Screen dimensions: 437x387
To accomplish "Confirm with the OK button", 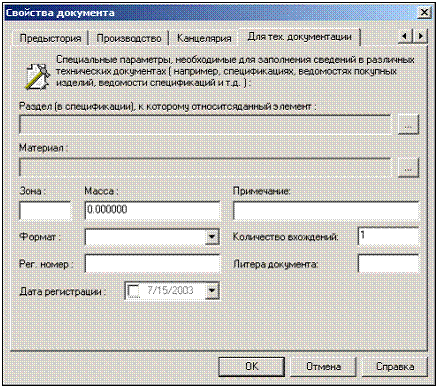I will point(252,367).
